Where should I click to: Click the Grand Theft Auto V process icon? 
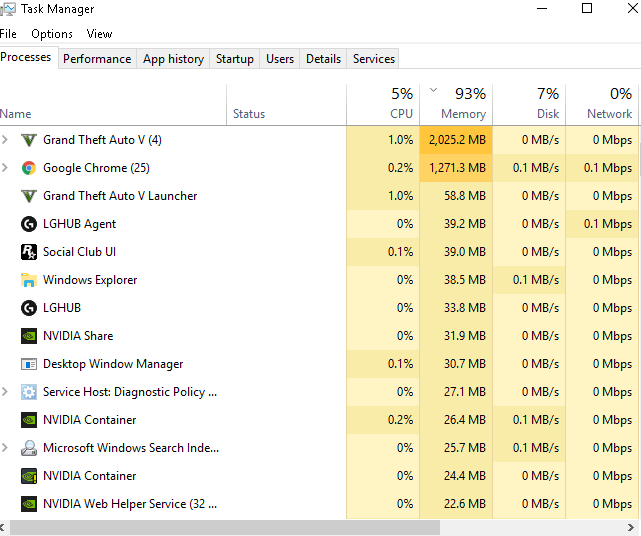tap(29, 140)
